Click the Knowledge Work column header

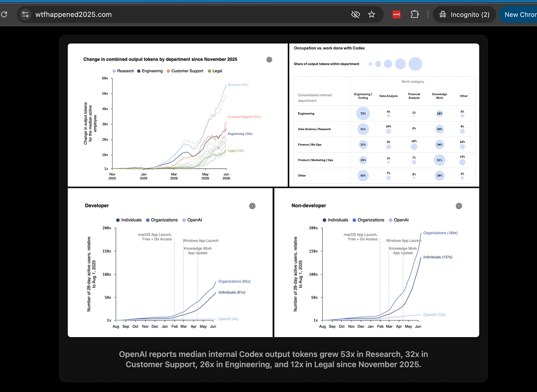click(440, 96)
